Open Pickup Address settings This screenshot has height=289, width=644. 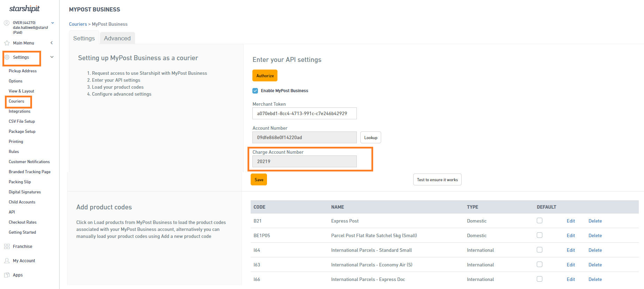pos(23,71)
